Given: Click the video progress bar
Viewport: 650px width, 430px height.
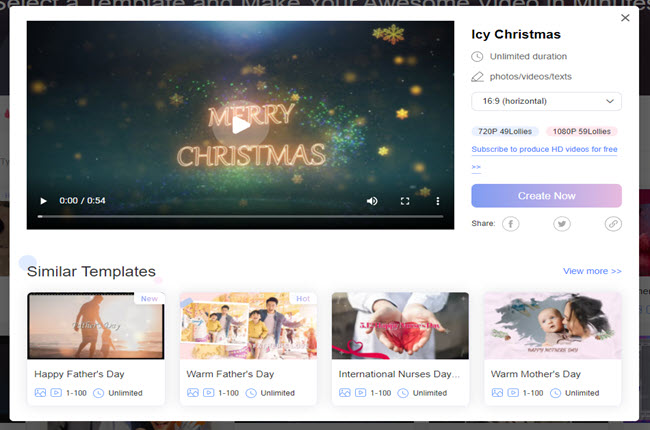Looking at the screenshot, I should [240, 216].
